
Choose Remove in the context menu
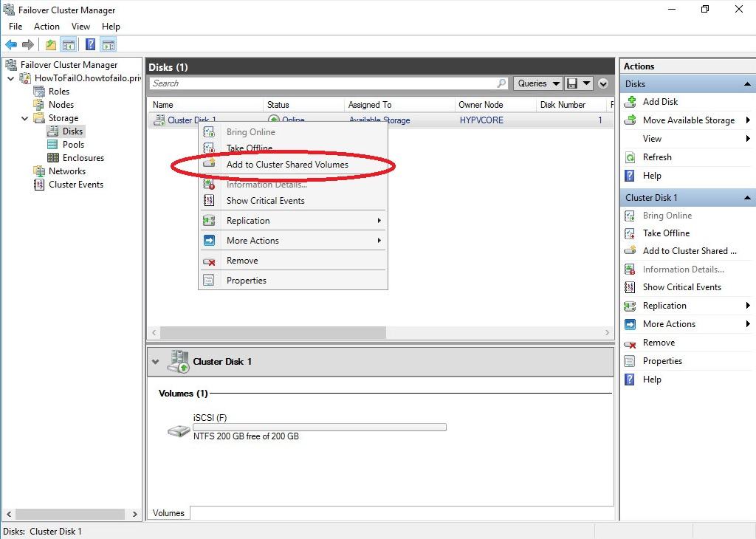point(293,261)
